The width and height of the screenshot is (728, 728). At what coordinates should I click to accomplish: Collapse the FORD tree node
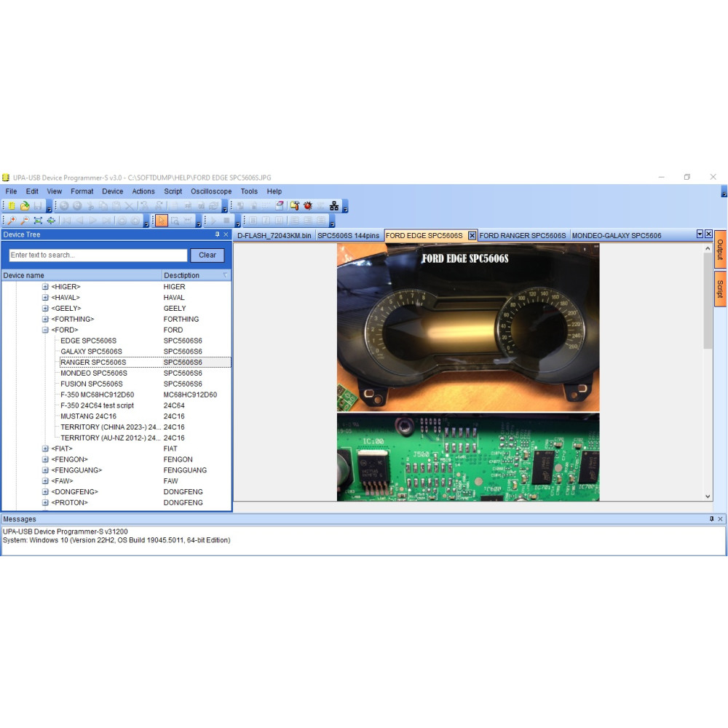[45, 330]
